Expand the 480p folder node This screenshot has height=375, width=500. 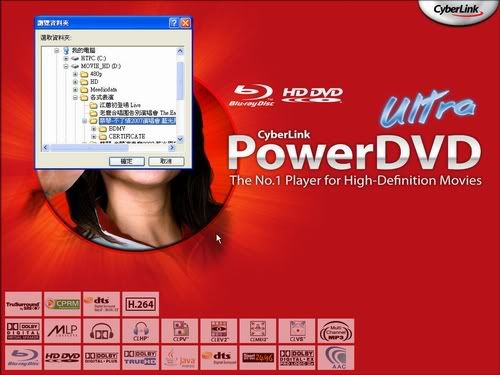point(75,74)
